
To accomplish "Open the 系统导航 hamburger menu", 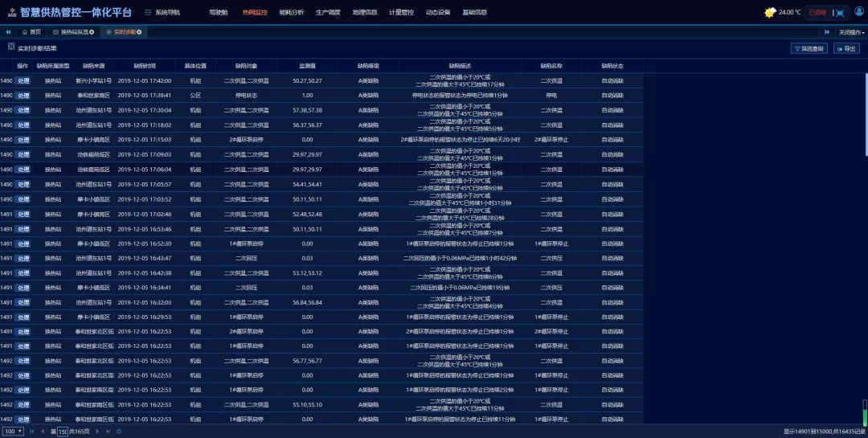I will click(149, 13).
